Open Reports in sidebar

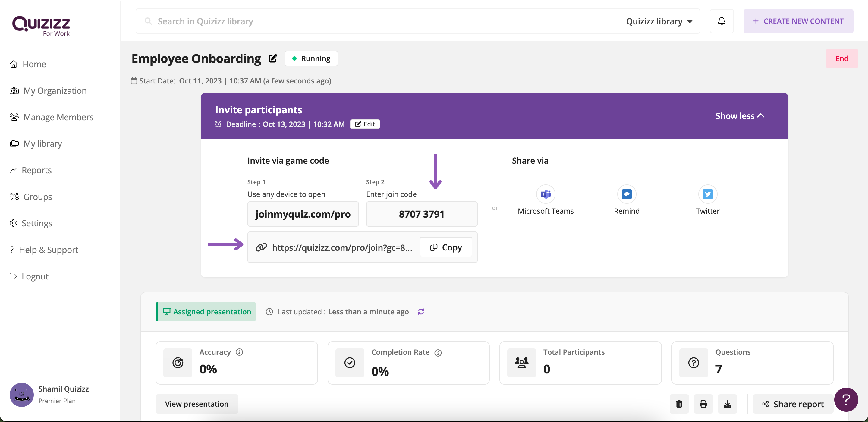[36, 170]
